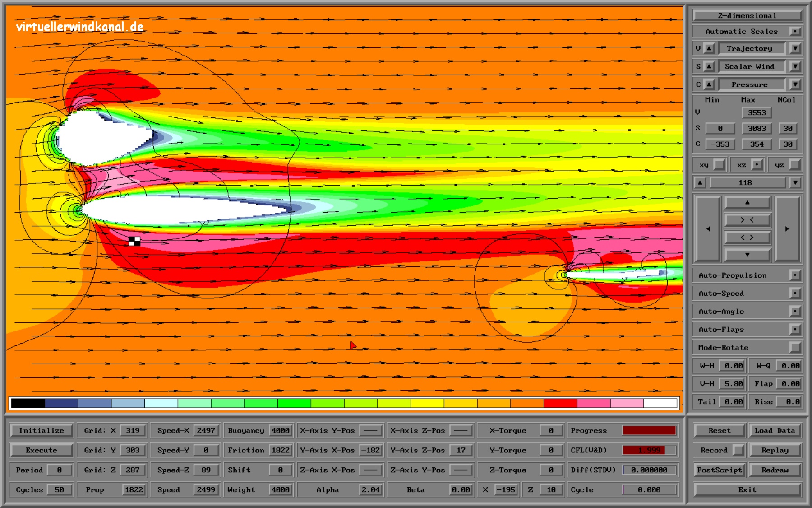Click the CFL(V&D) 1.999 bar
This screenshot has width=812, height=508.
(x=650, y=450)
